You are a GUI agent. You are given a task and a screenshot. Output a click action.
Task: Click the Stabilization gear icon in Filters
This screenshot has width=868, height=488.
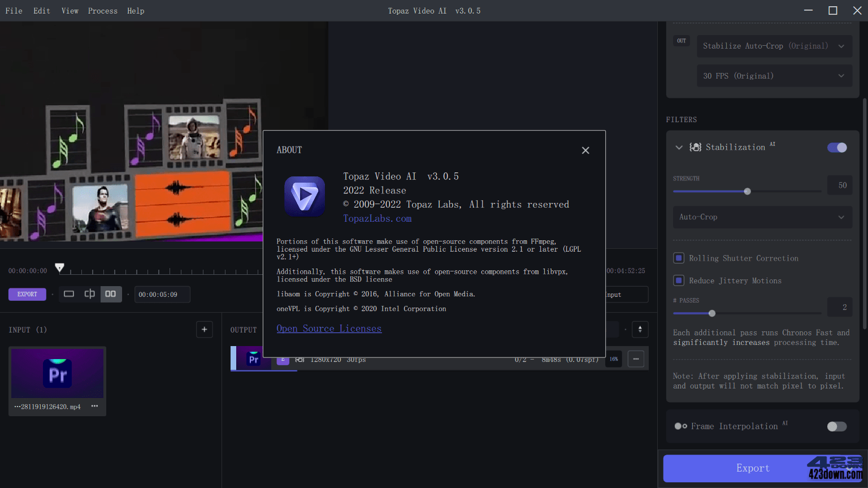click(695, 147)
